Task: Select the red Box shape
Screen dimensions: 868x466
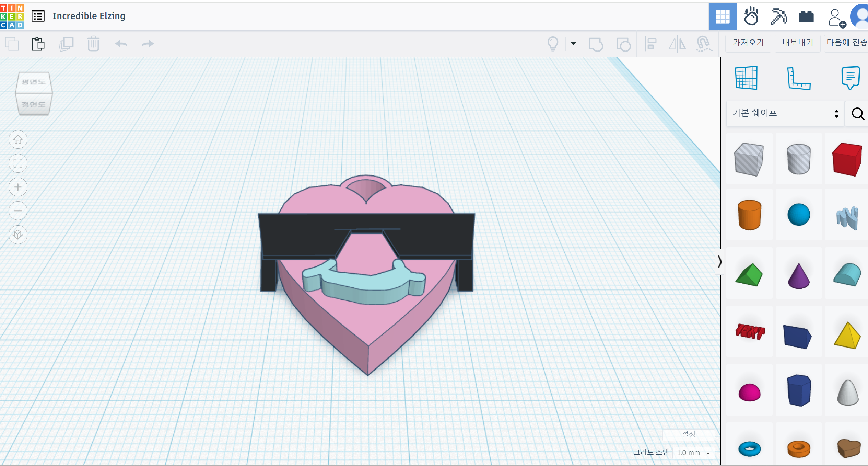Action: pos(847,159)
